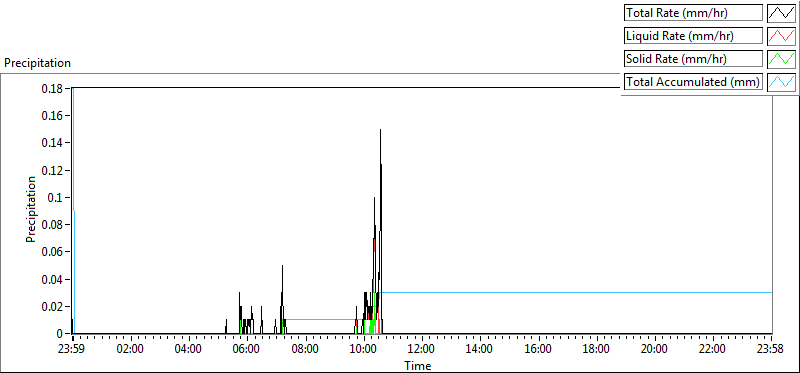Click the Solid Rate green line icon
Image resolution: width=800 pixels, height=373 pixels.
781,59
